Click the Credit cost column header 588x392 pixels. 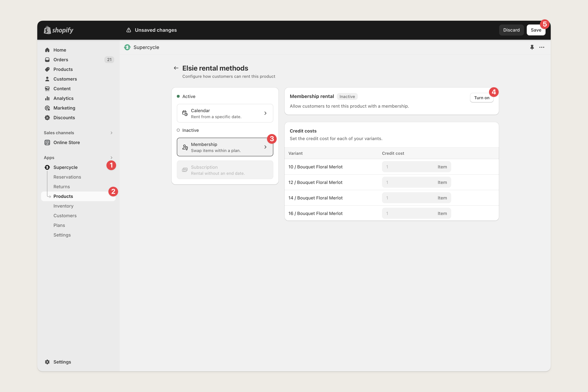point(393,153)
